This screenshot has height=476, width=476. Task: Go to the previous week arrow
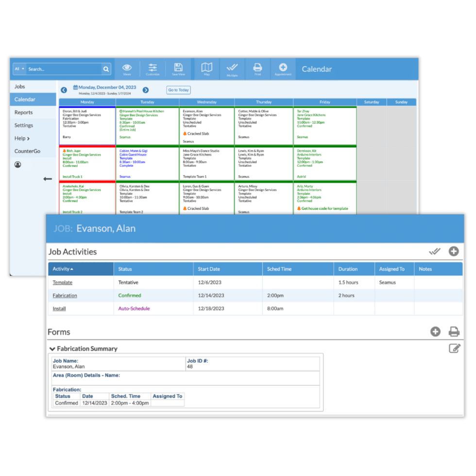[x=64, y=90]
